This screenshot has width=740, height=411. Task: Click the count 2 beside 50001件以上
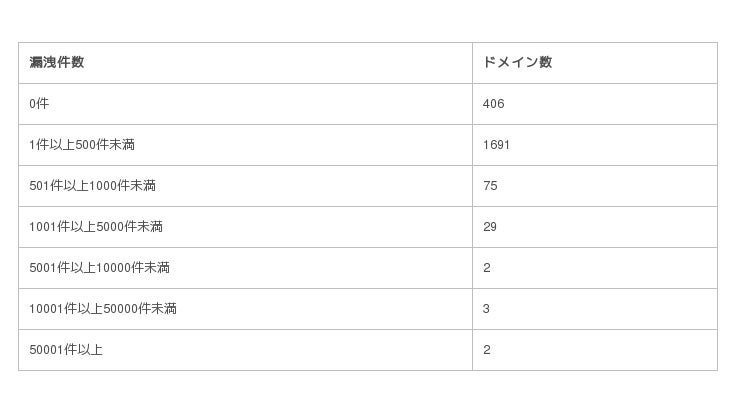pyautogui.click(x=487, y=350)
